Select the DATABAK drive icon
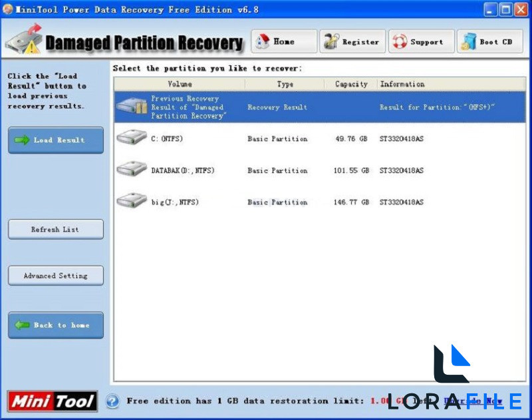The width and height of the screenshot is (532, 420). 132,169
